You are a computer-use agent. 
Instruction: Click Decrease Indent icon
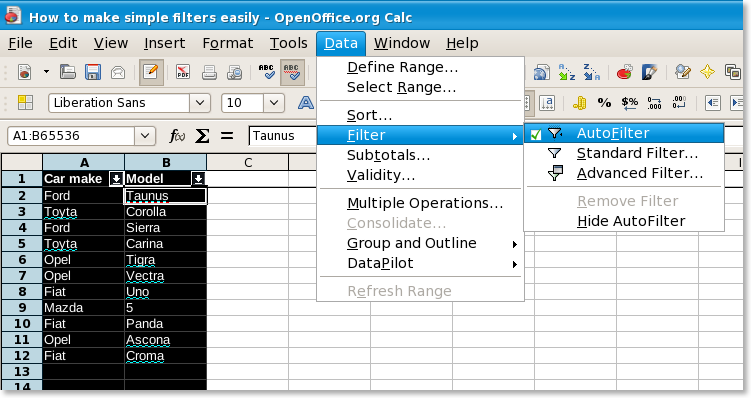[x=713, y=102]
